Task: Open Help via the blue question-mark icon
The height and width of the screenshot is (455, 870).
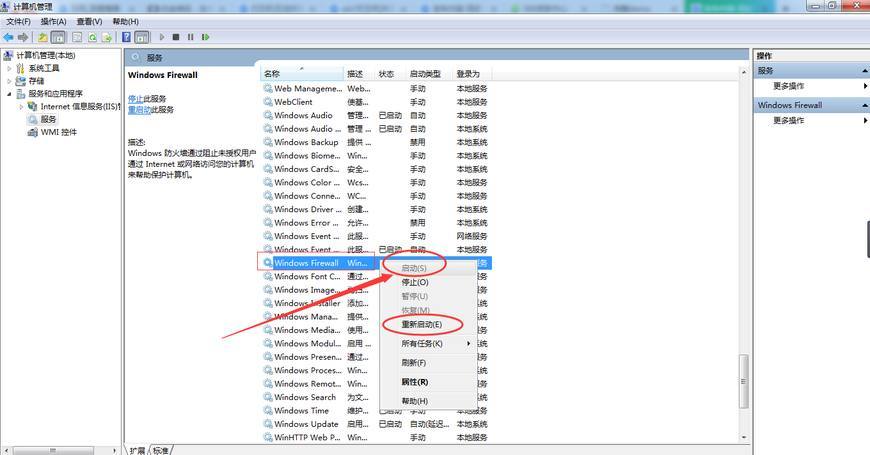Action: [x=127, y=37]
